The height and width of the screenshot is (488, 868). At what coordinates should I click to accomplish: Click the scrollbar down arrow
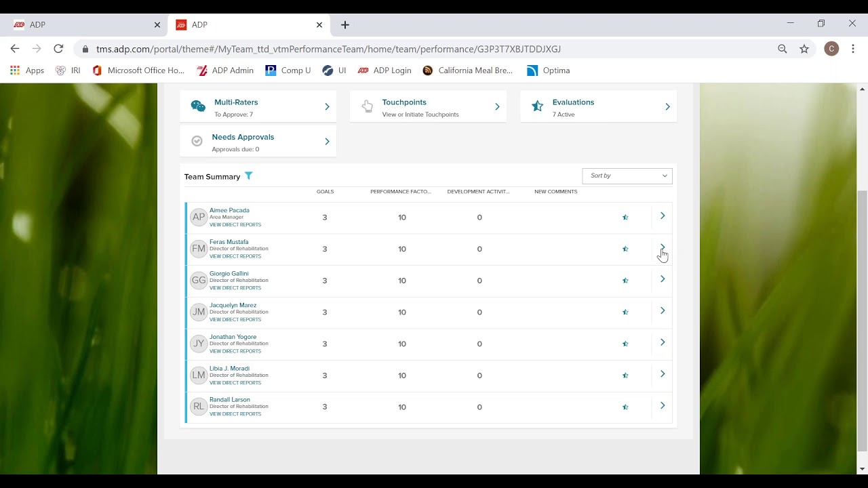pos(863,468)
